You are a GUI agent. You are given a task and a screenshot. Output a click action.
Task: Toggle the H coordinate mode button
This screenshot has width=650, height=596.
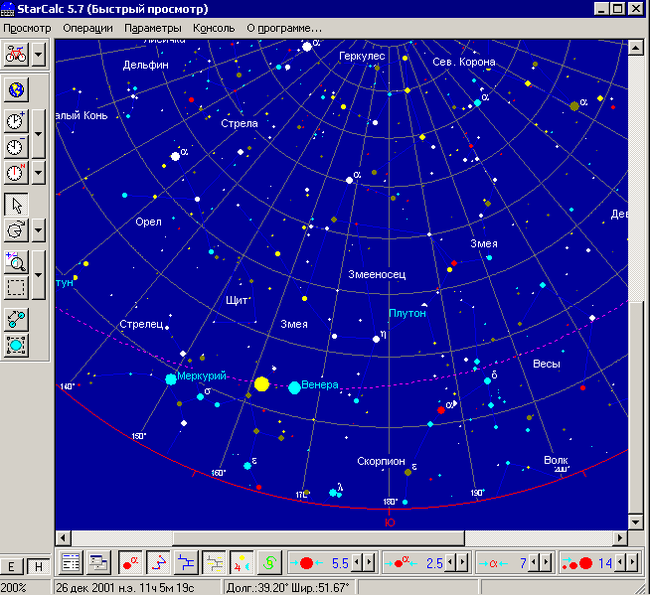(x=38, y=566)
